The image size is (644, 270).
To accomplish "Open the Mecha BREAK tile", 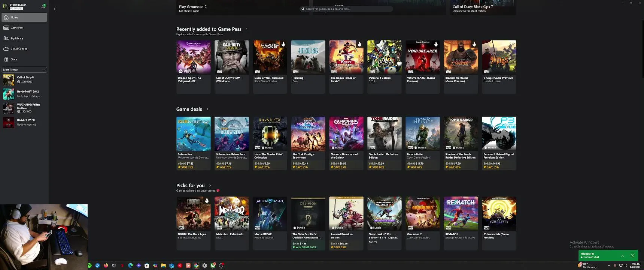I will (x=270, y=223).
